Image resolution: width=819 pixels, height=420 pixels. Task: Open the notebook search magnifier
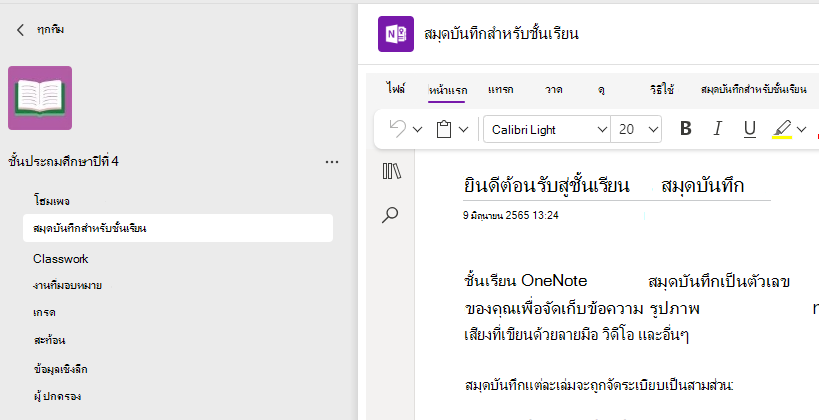click(390, 215)
